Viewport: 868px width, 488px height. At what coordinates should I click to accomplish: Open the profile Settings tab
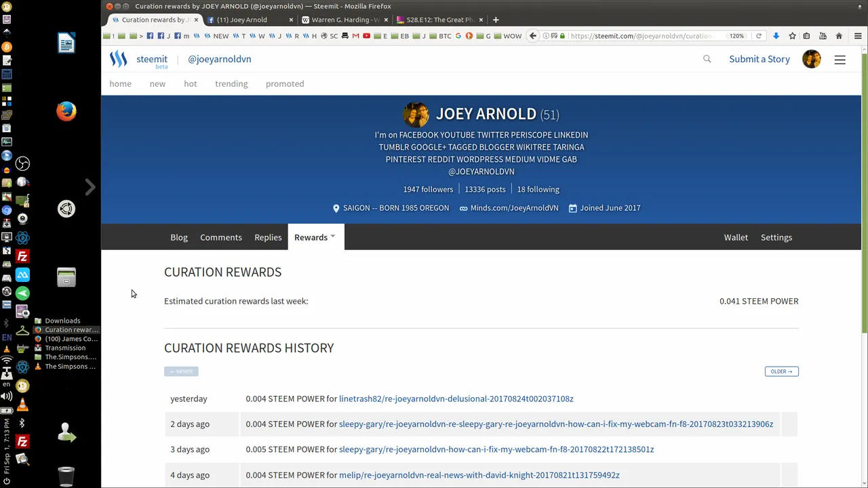776,237
